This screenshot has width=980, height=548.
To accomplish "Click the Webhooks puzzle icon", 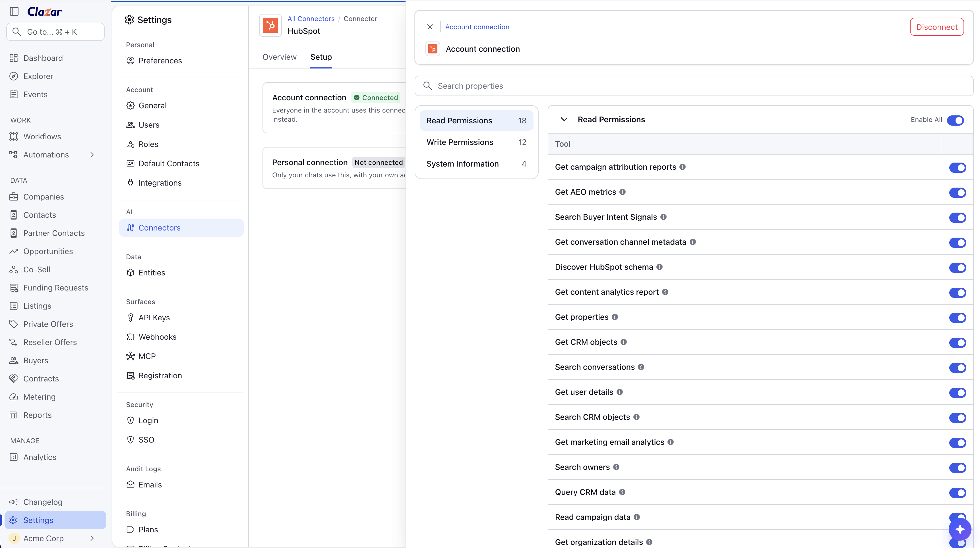I will (x=131, y=337).
